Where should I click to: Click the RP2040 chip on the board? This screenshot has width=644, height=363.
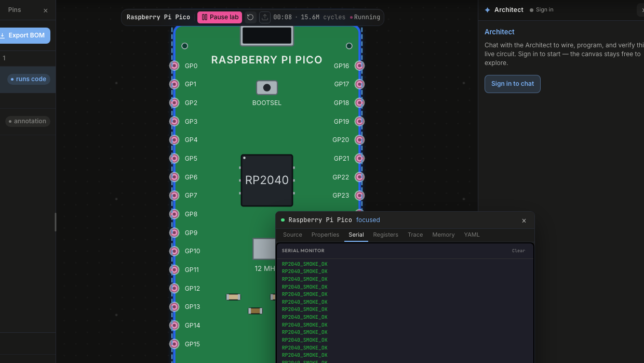coord(267,180)
